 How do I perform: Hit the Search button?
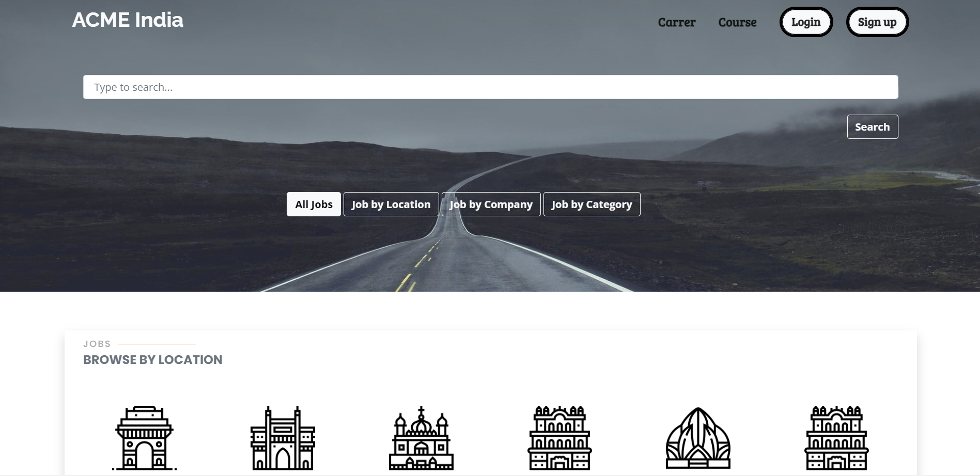tap(872, 127)
